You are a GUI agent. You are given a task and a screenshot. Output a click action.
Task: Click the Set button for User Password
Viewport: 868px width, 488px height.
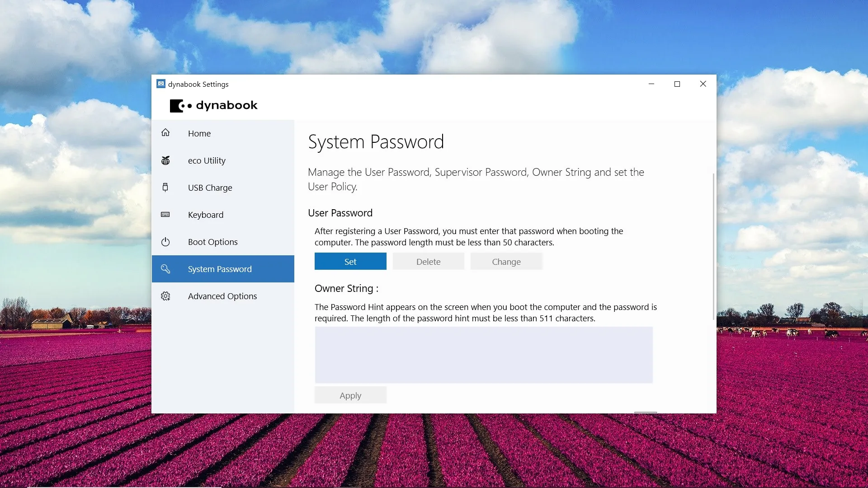[350, 262]
